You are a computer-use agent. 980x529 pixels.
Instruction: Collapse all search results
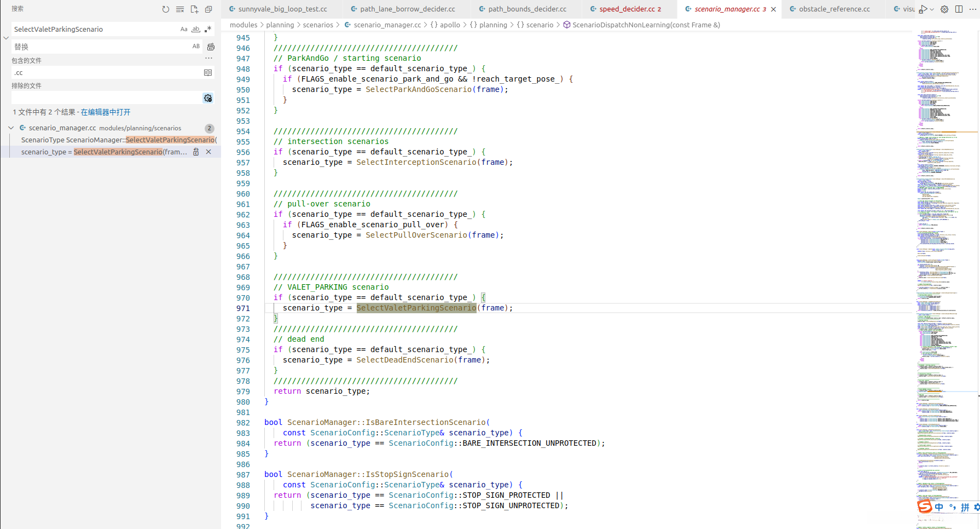(208, 9)
